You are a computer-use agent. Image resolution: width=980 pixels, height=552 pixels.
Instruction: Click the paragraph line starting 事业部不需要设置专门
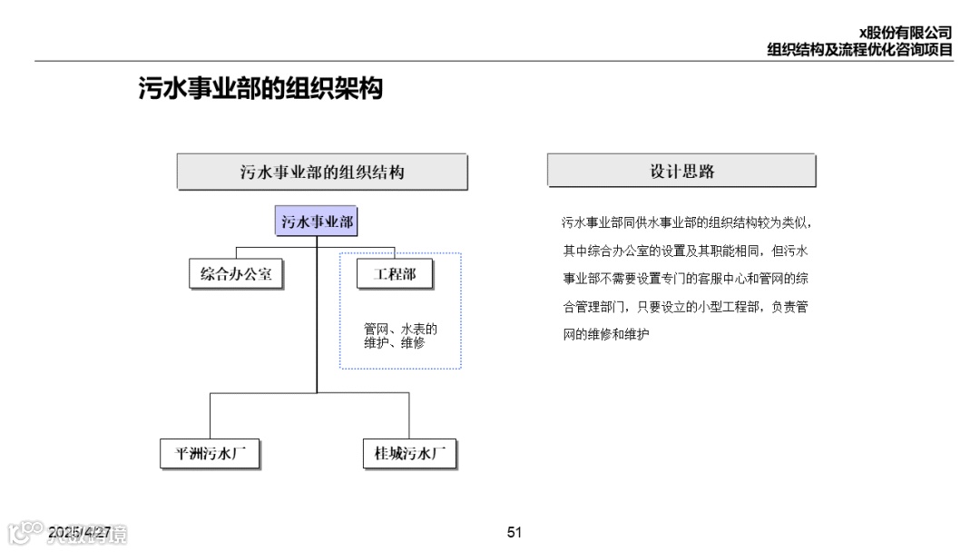click(x=685, y=279)
